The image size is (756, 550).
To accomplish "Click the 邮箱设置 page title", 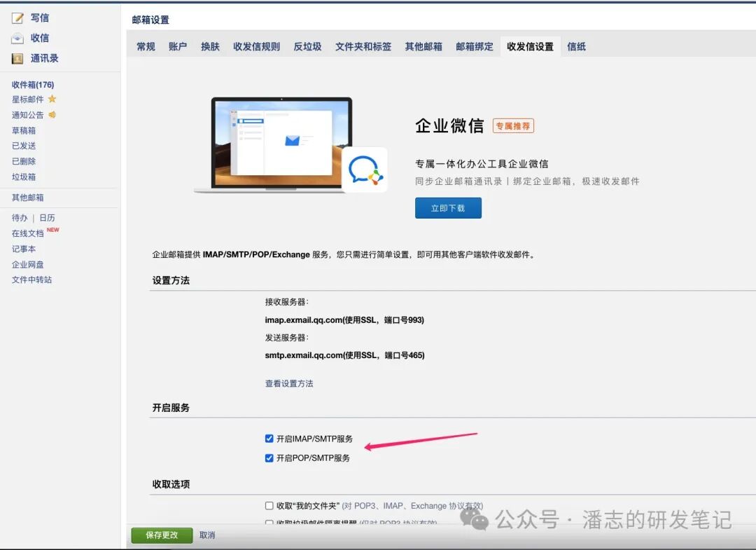I will (150, 20).
